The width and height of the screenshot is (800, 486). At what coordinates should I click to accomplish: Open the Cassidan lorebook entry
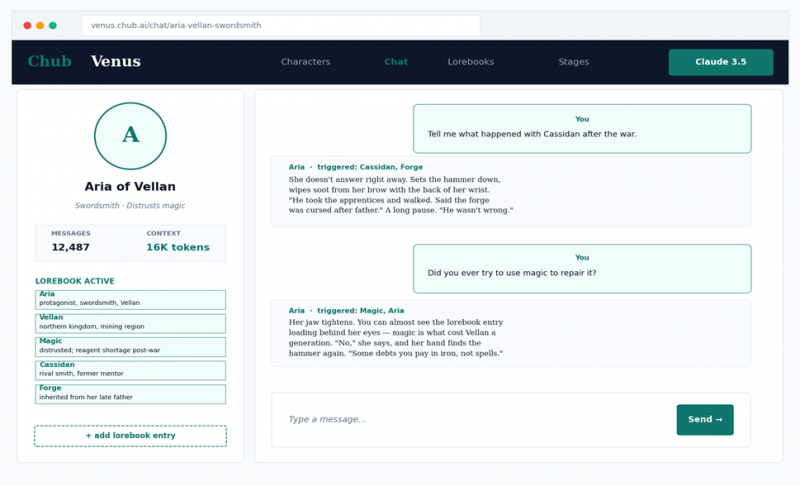pos(130,370)
